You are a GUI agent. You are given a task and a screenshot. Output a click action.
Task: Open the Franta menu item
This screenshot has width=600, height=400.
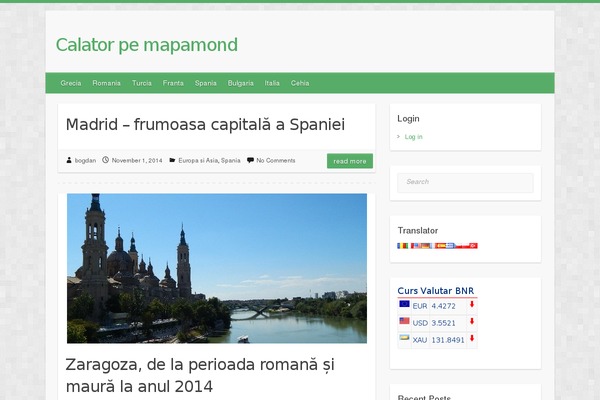pos(173,83)
